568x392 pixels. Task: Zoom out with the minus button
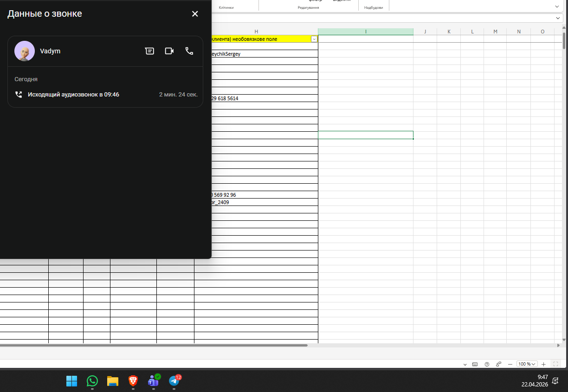tap(510, 364)
